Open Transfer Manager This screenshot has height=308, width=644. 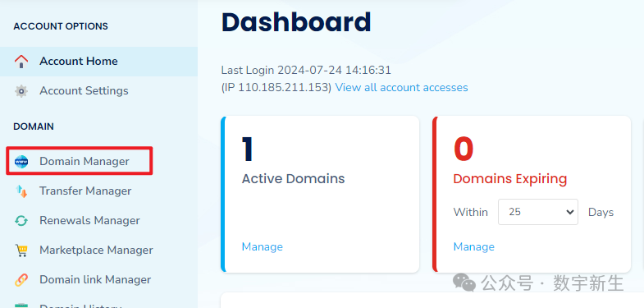[x=85, y=191]
